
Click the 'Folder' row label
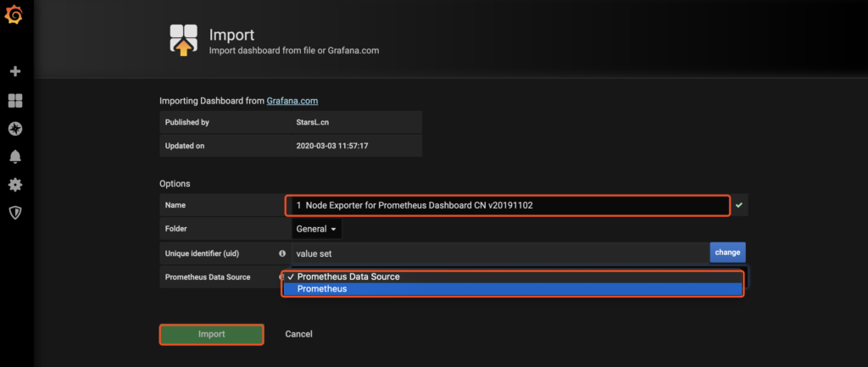point(175,229)
